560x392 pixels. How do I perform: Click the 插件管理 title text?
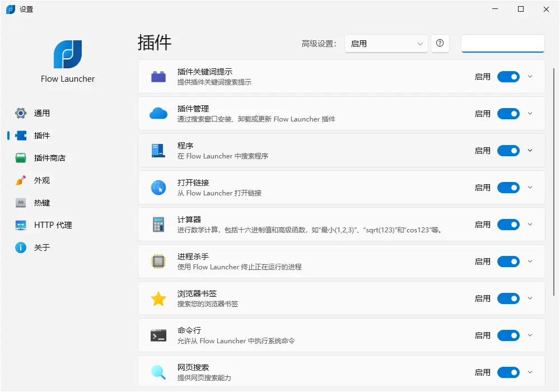click(x=193, y=109)
